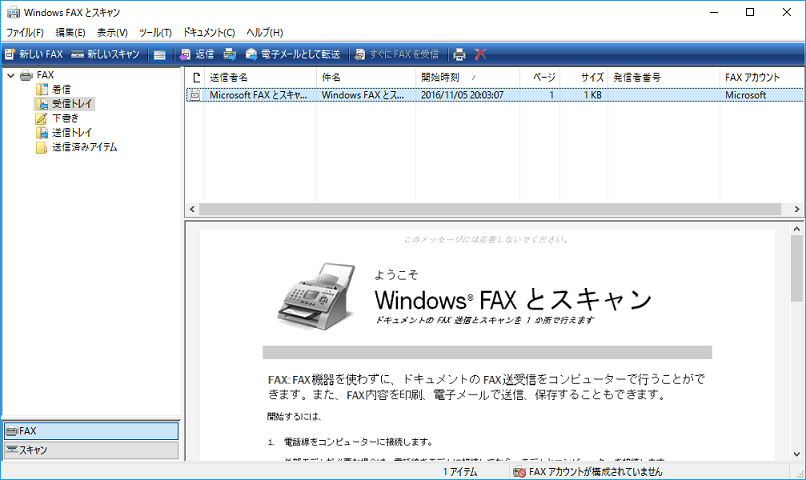The height and width of the screenshot is (480, 806).
Task: Sort by 件名 column header
Action: pyautogui.click(x=366, y=78)
